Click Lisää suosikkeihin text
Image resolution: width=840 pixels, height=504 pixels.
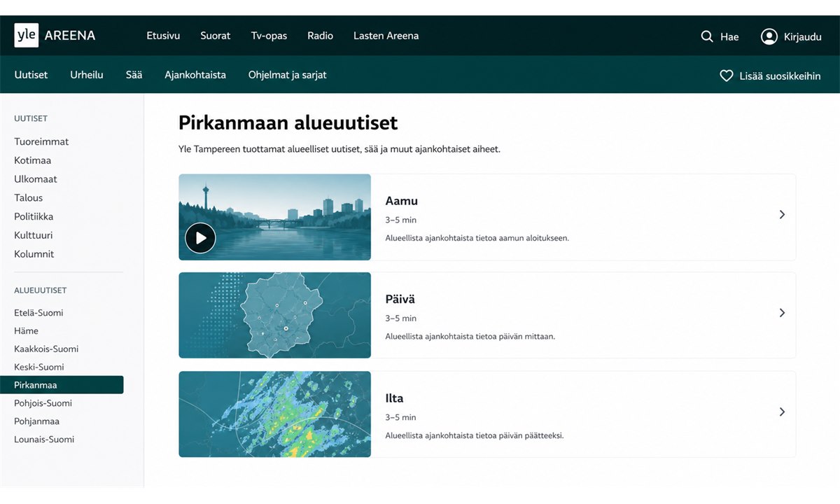pyautogui.click(x=780, y=76)
